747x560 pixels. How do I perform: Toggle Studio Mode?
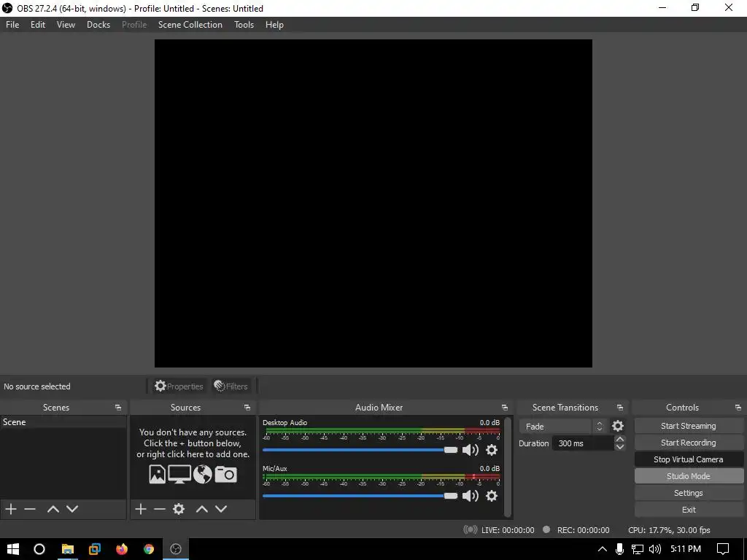click(689, 476)
